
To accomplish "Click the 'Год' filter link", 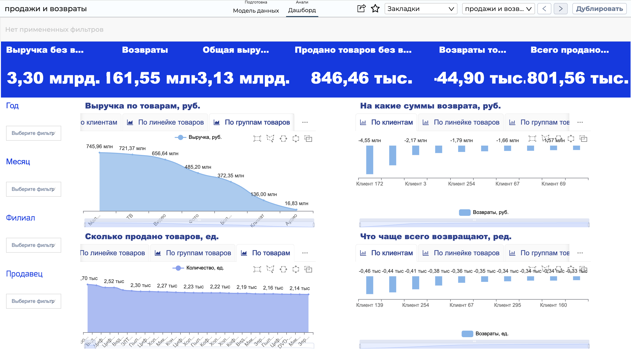I will pos(12,105).
